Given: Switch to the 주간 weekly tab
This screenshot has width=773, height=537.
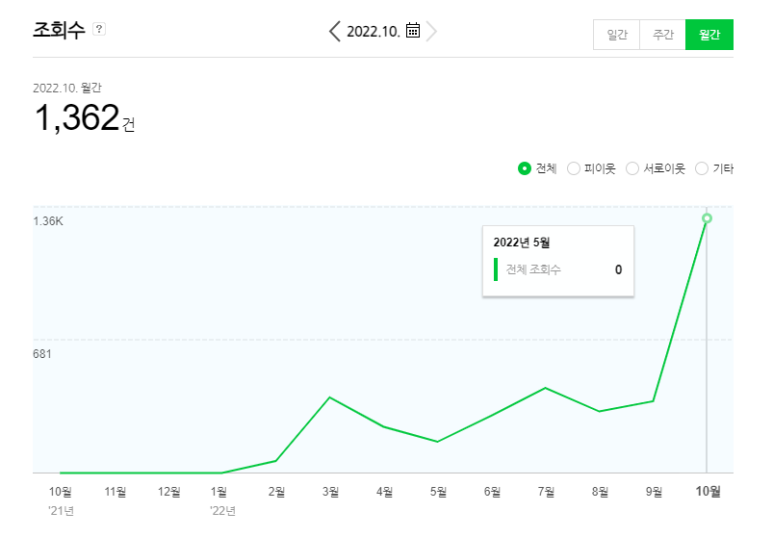Looking at the screenshot, I should point(663,35).
